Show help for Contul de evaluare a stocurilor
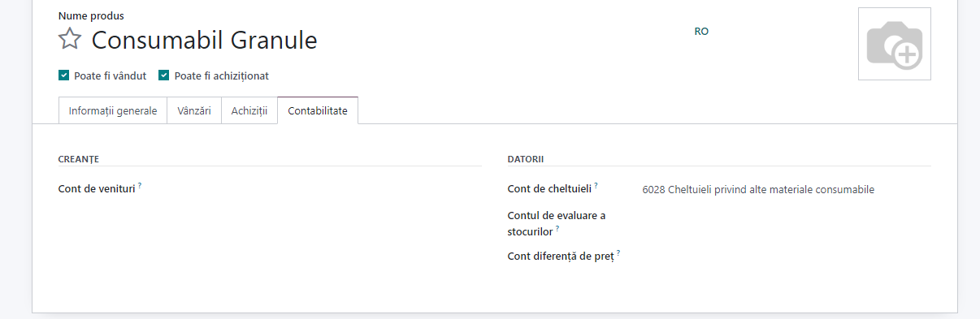 pyautogui.click(x=557, y=228)
